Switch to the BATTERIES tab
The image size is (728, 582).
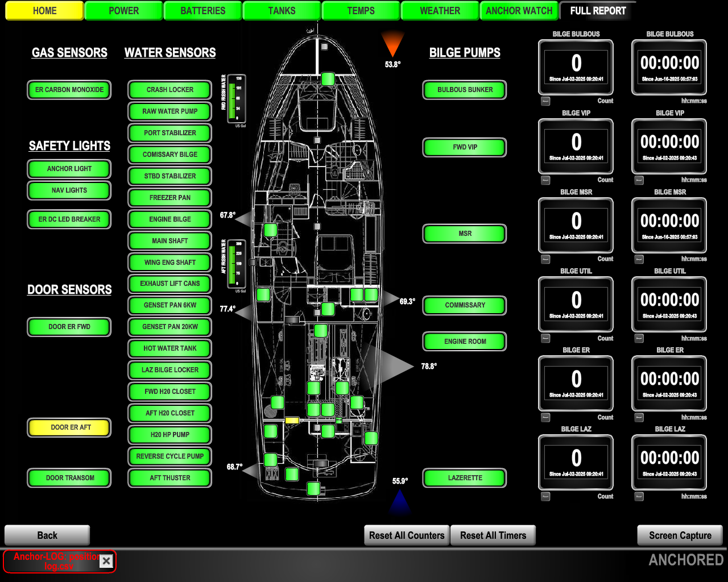202,11
